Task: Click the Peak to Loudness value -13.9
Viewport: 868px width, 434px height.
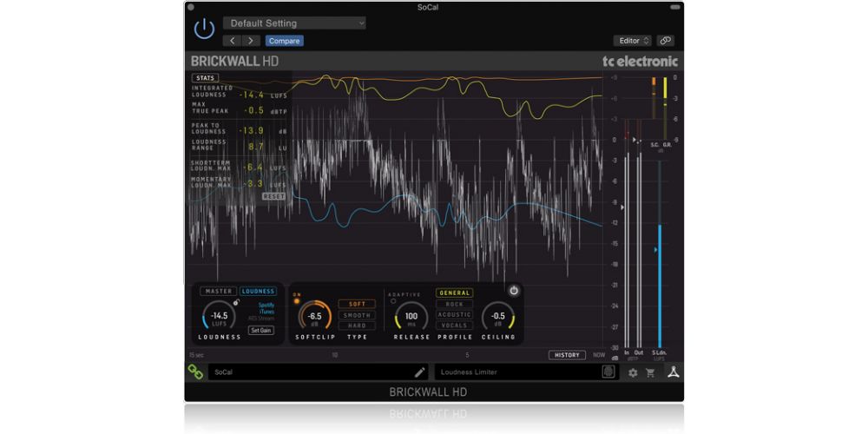Action: pos(252,131)
